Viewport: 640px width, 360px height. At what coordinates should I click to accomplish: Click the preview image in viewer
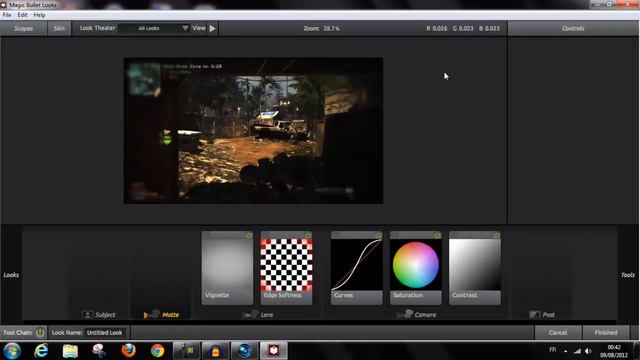(x=253, y=131)
